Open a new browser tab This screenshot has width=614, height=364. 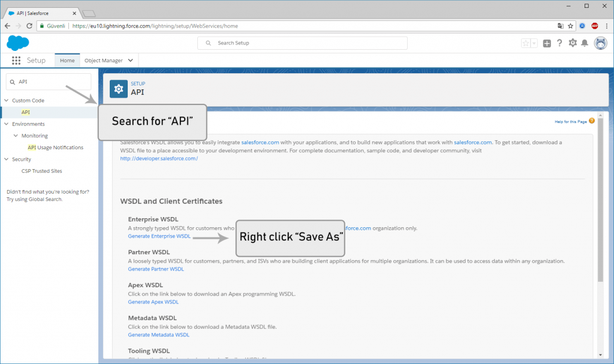coord(89,14)
